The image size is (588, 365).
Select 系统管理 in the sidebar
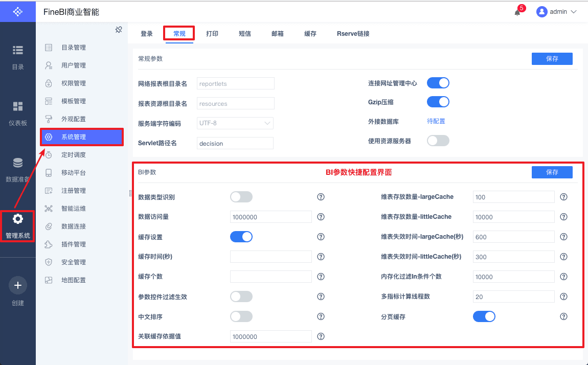(x=82, y=137)
